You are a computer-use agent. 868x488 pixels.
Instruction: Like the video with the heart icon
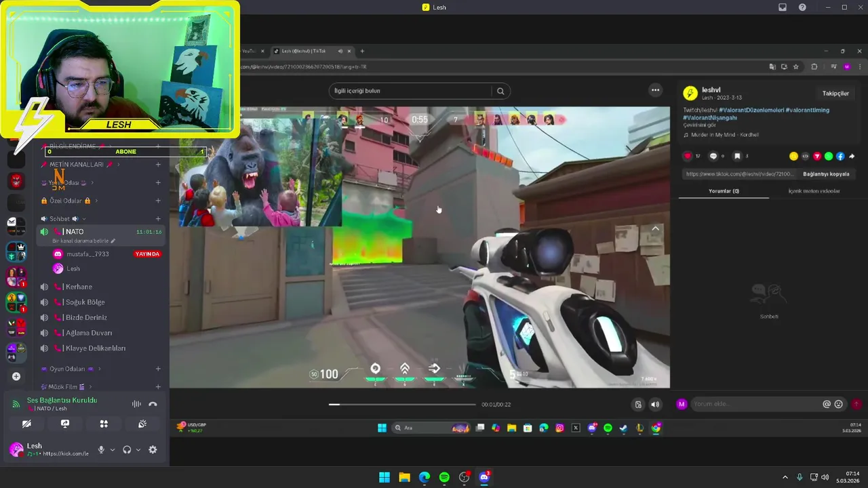(688, 156)
